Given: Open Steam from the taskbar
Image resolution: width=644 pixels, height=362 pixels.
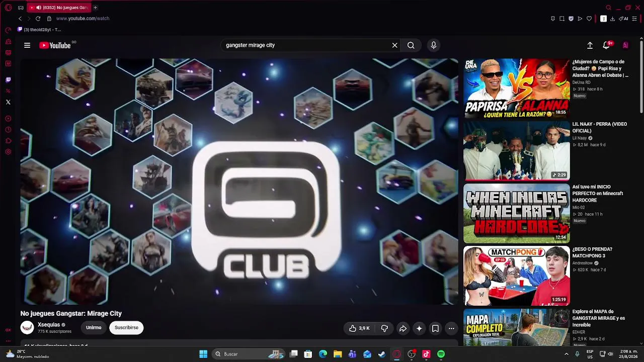Looking at the screenshot, I should tap(382, 354).
